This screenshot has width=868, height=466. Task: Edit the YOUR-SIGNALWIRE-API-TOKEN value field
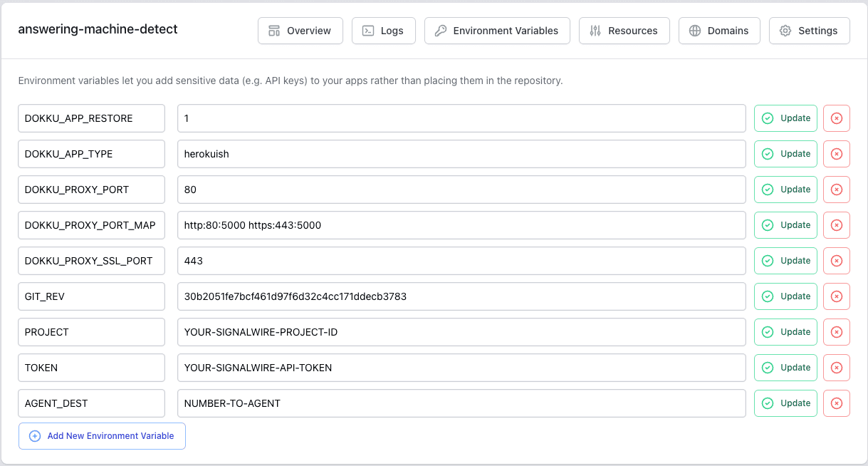[461, 368]
